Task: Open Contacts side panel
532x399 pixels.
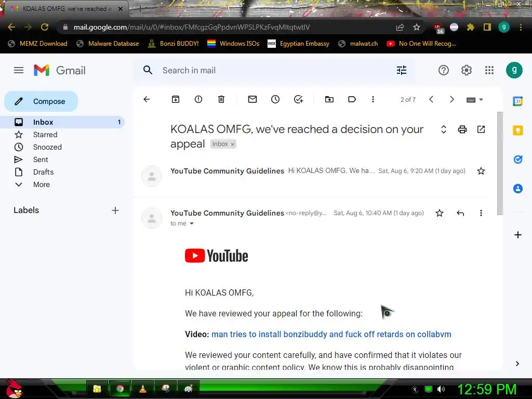Action: 518,188
